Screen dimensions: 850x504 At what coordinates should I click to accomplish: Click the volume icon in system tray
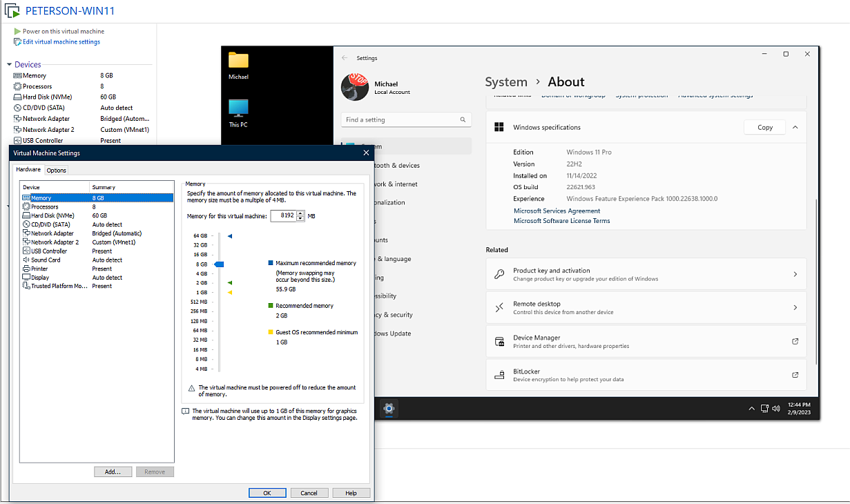776,408
